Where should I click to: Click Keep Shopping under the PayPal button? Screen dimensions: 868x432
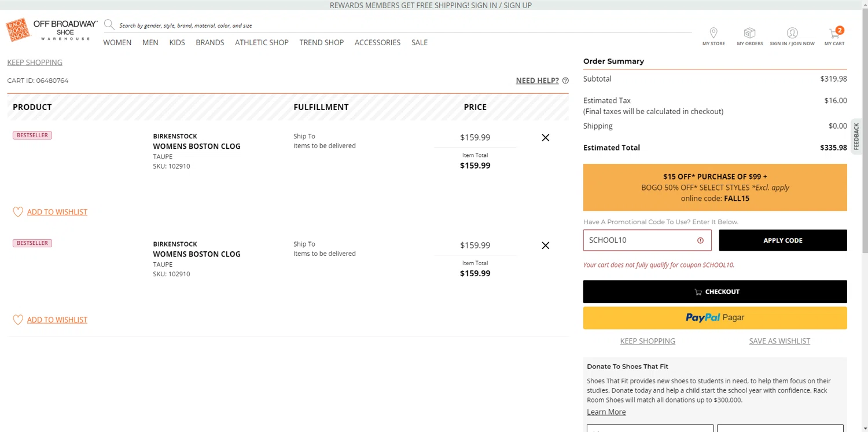[x=648, y=341]
